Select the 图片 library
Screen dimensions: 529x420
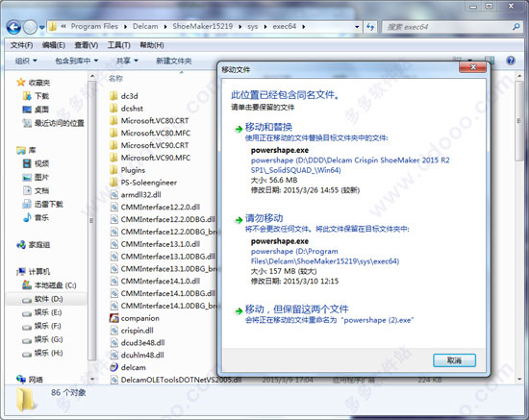[x=36, y=177]
